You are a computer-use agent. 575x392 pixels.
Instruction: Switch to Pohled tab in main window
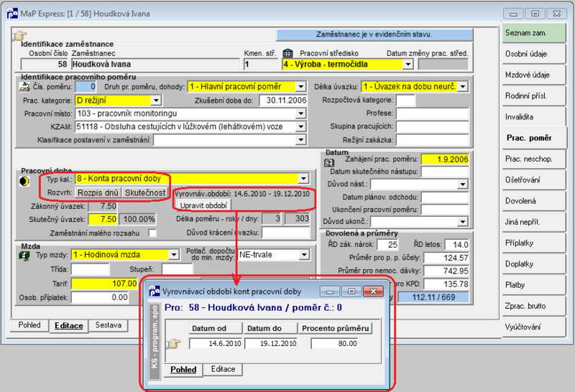tap(29, 325)
